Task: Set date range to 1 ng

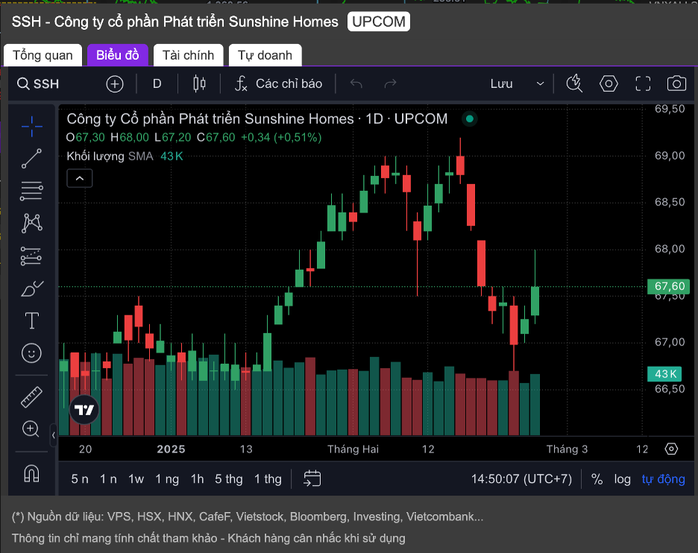Action: tap(167, 479)
